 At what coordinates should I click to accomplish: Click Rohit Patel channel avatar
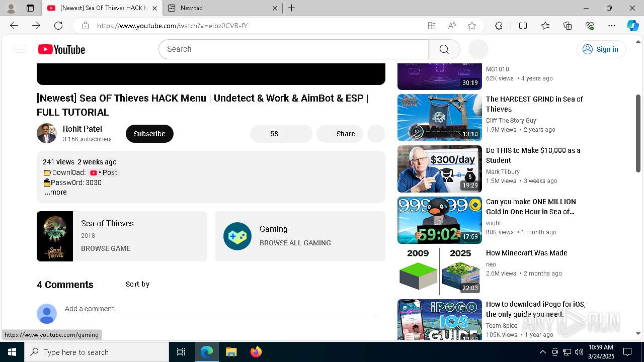(47, 133)
